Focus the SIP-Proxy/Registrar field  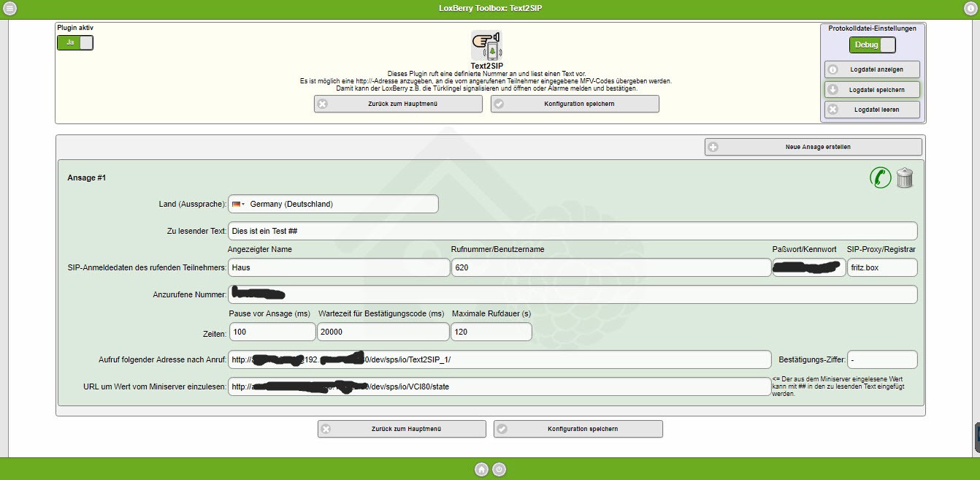[x=882, y=267]
